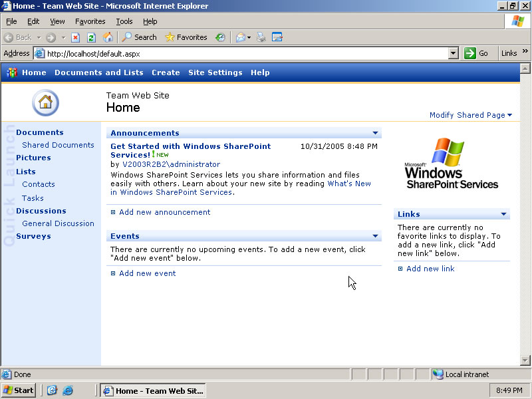Open the History toolbar icon

coord(220,37)
